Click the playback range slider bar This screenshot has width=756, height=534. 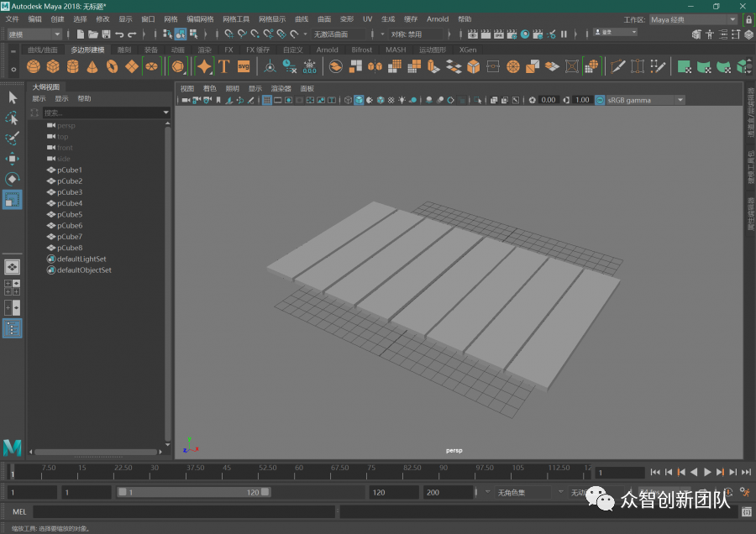[192, 493]
